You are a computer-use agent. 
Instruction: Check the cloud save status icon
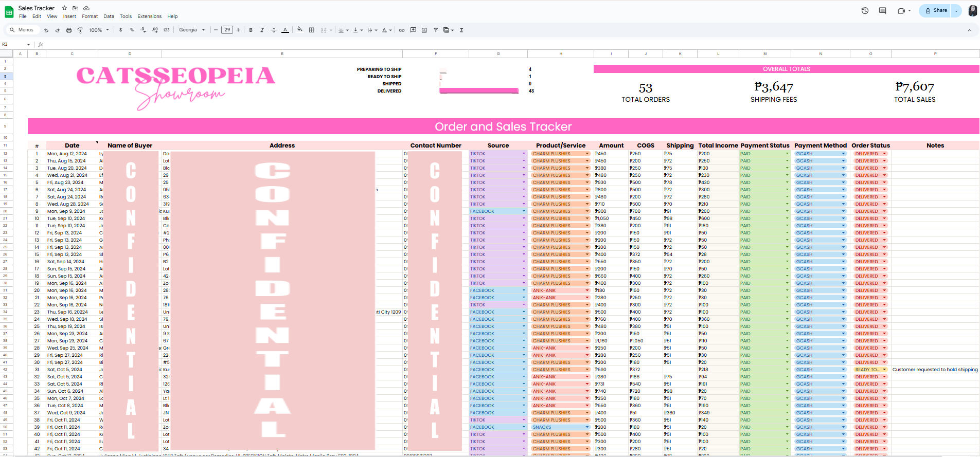pyautogui.click(x=86, y=8)
